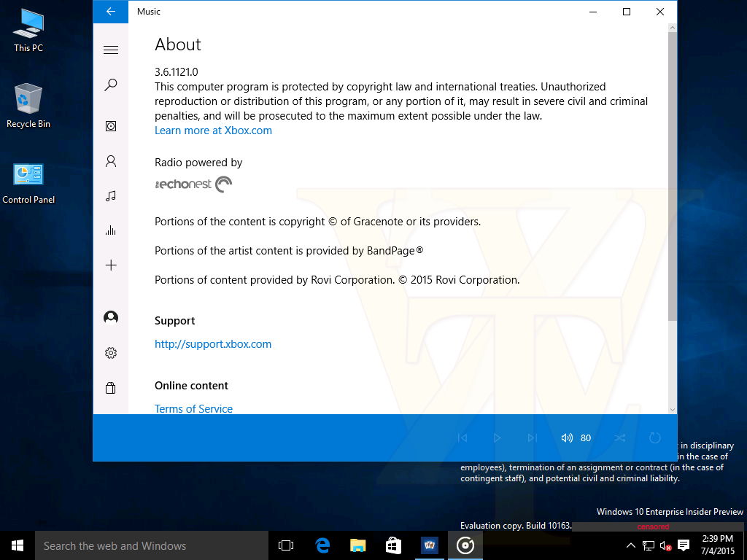Maximize the Music window

627,12
